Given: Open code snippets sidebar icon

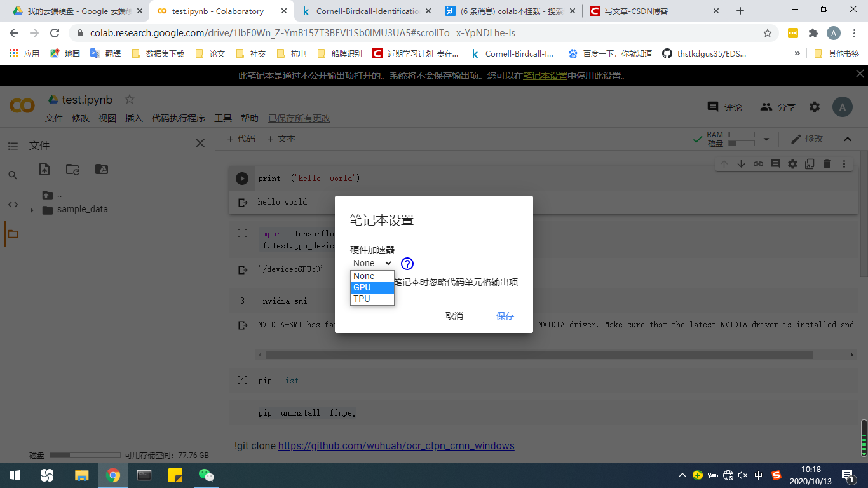Looking at the screenshot, I should [13, 205].
